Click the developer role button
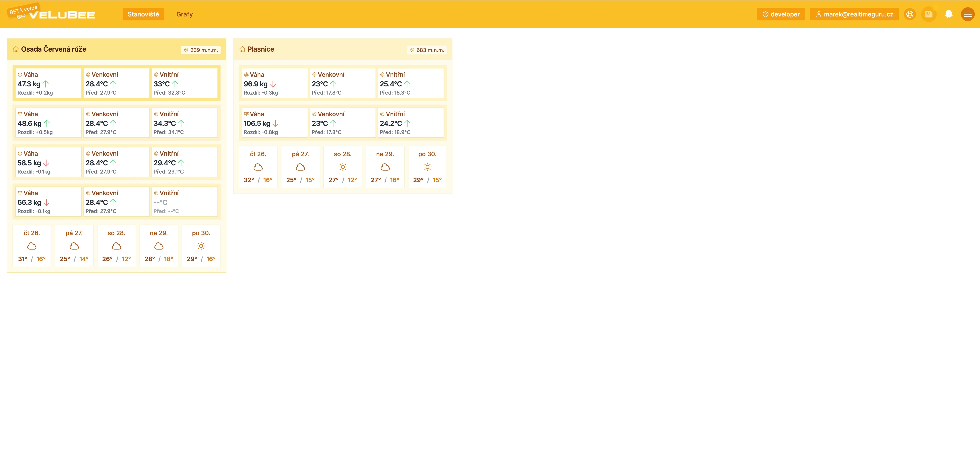This screenshot has width=980, height=461. tap(781, 14)
